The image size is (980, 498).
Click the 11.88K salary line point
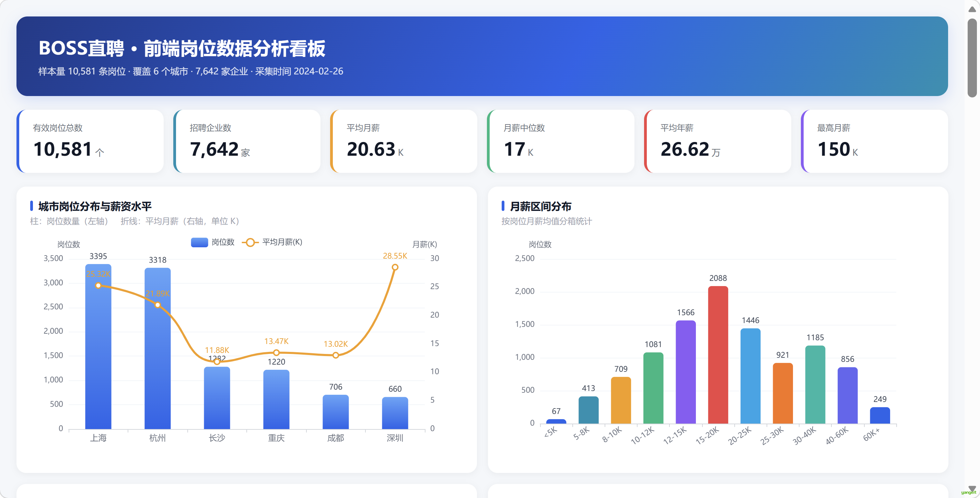(x=217, y=361)
